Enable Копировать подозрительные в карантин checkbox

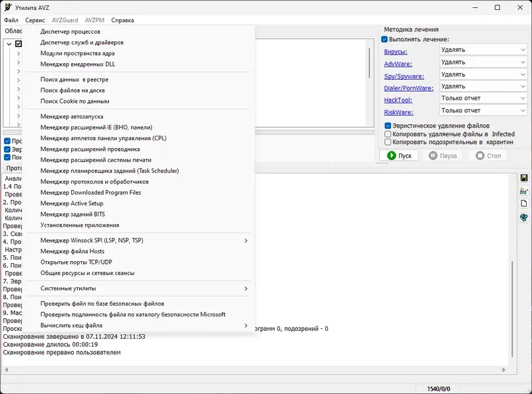(x=388, y=142)
